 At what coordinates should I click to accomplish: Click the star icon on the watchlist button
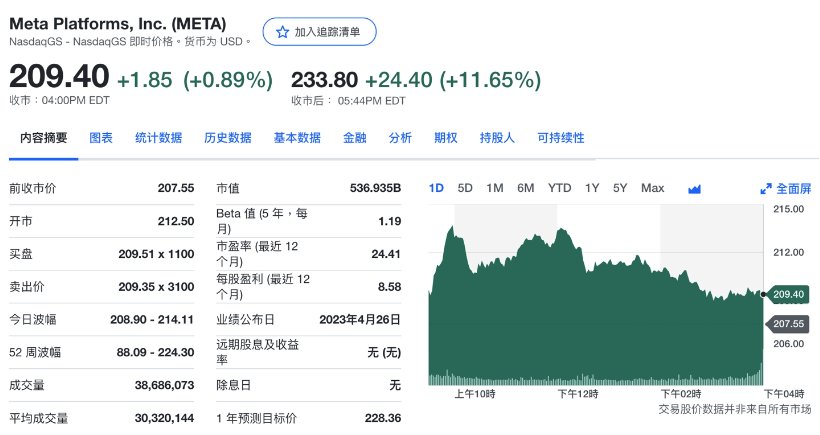(x=282, y=32)
